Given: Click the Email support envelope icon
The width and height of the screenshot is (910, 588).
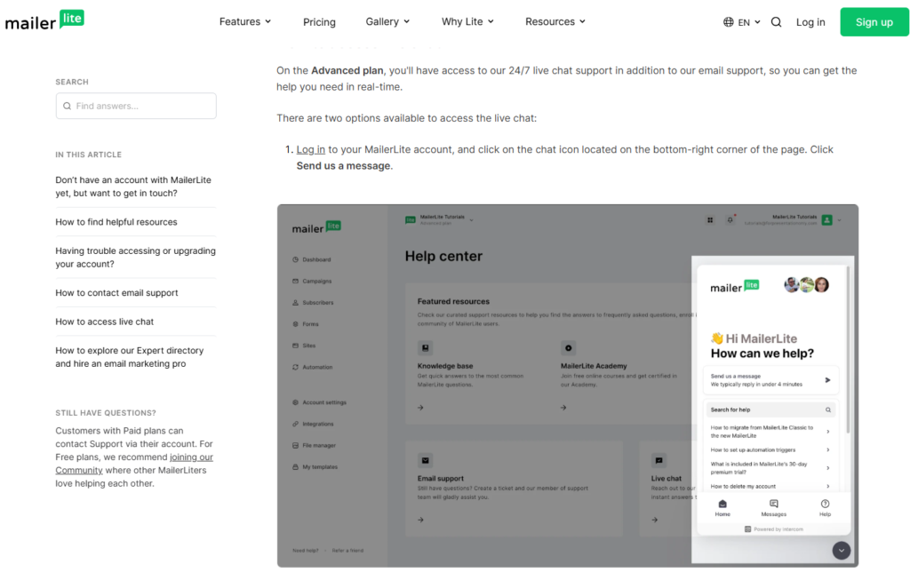Looking at the screenshot, I should click(426, 460).
